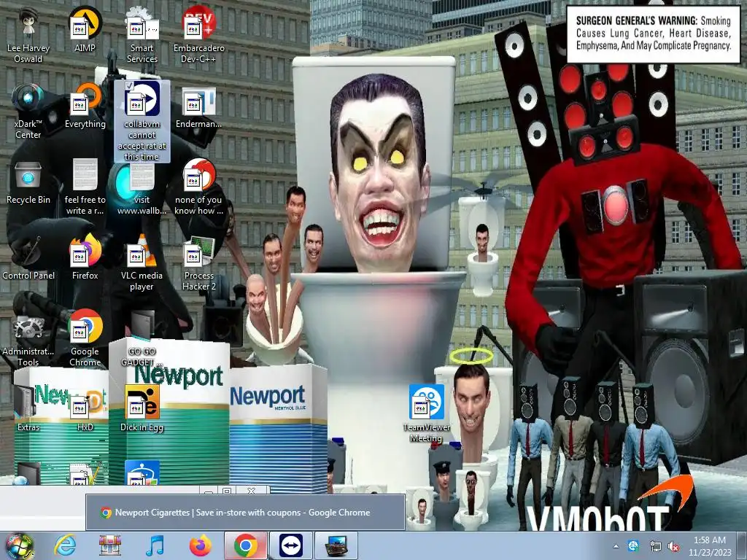
Task: Switch to TeamViewer on the taskbar
Action: click(x=290, y=545)
